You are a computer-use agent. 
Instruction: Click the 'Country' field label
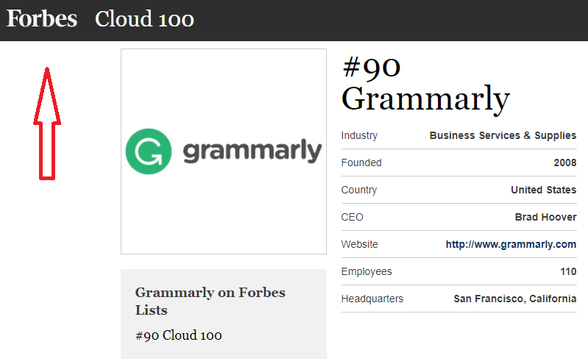359,190
